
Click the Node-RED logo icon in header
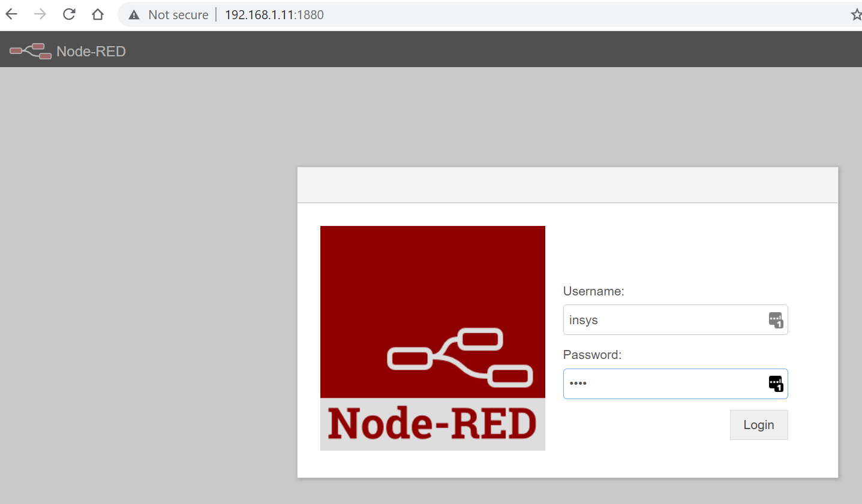[x=30, y=51]
